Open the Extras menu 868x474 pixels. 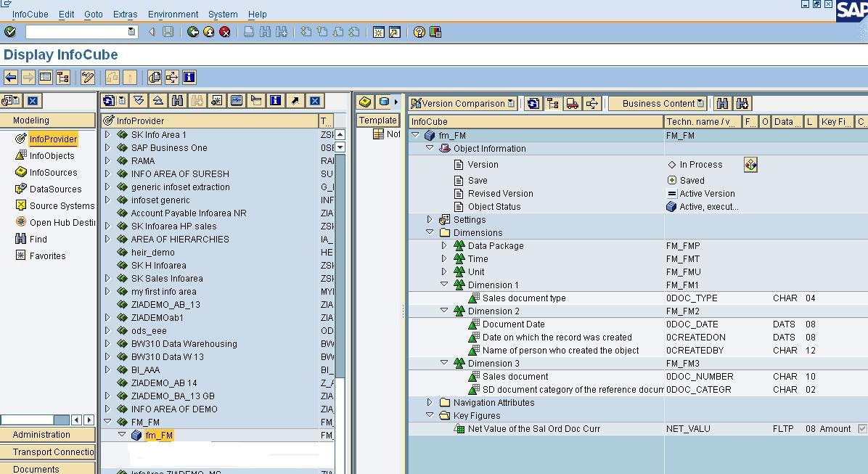125,15
